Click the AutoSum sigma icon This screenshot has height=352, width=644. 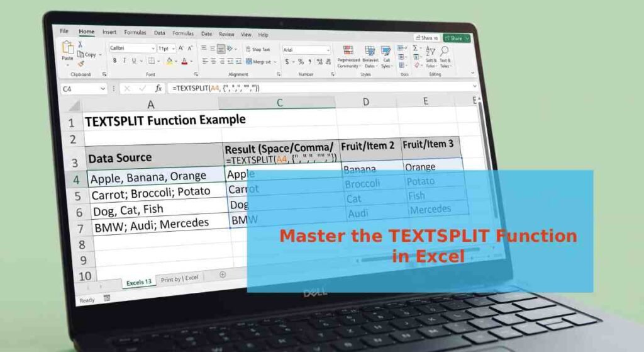tap(415, 48)
